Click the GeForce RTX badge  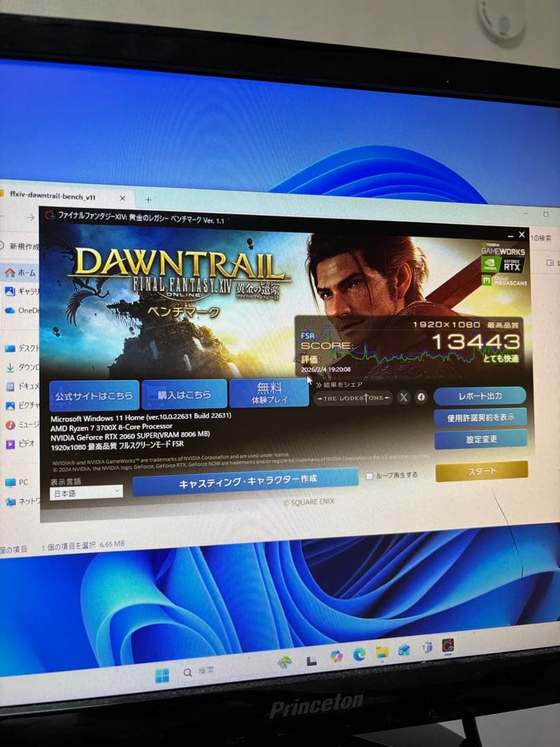pyautogui.click(x=512, y=265)
